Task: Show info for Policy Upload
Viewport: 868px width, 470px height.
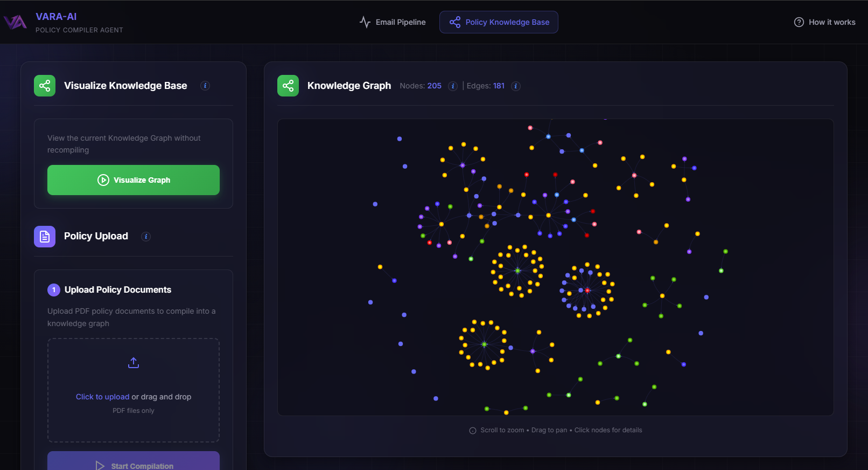Action: click(x=146, y=237)
